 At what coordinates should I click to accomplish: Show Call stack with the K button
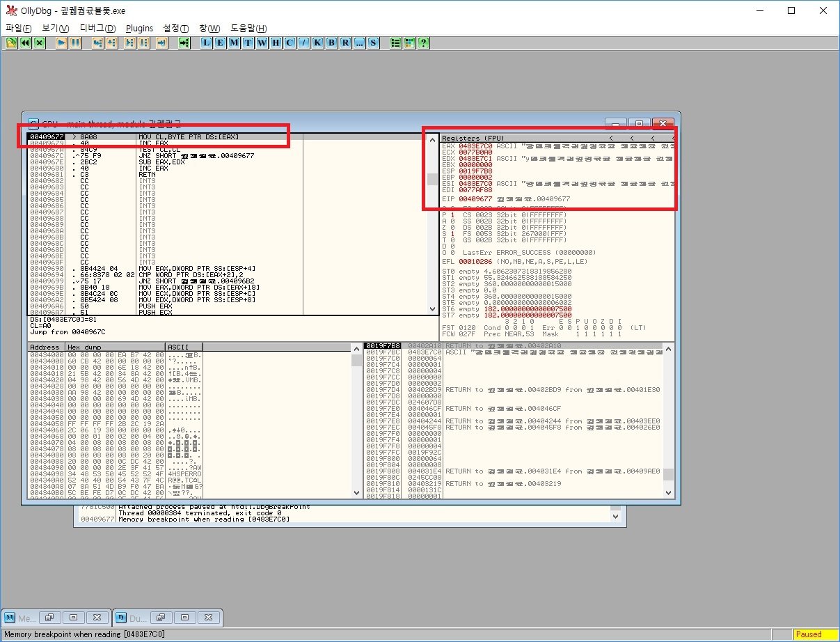click(317, 42)
